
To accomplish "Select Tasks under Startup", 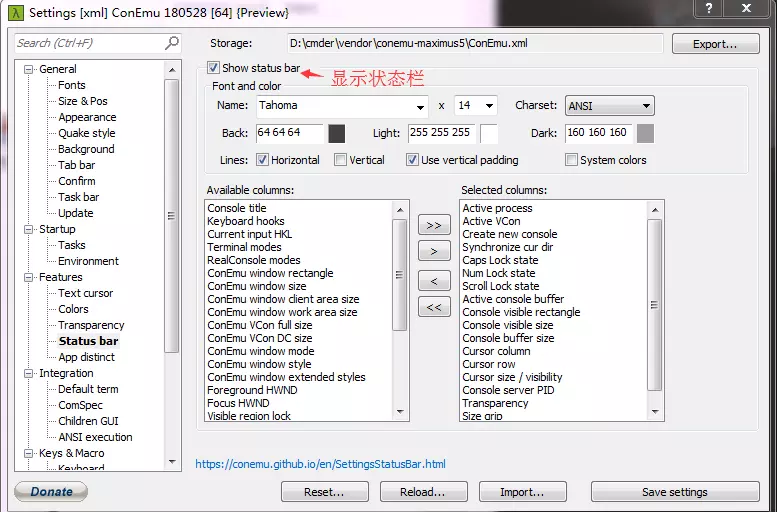I will click(x=71, y=245).
